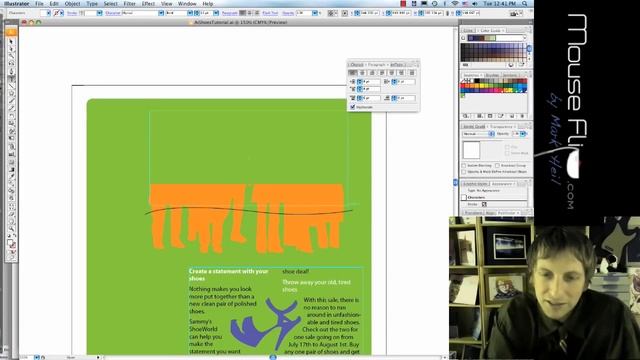Enable Opacity & Mask Define Knockout Shape
Image resolution: width=640 pixels, height=360 pixels.
[x=464, y=172]
